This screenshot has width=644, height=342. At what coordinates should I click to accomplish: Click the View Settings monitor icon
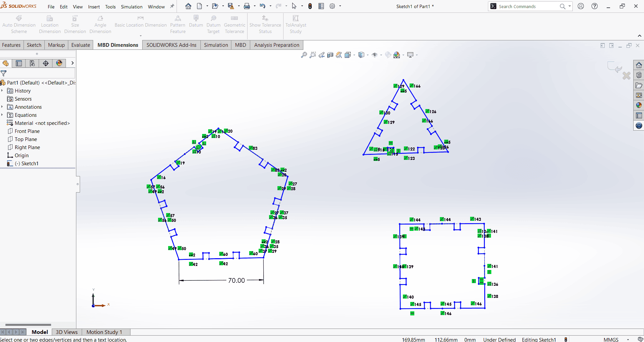pos(410,55)
